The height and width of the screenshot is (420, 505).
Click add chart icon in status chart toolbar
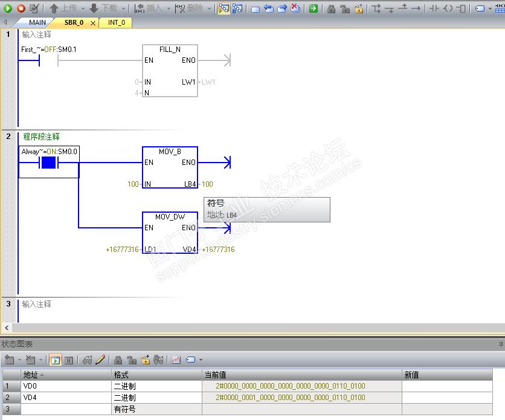tap(10, 360)
